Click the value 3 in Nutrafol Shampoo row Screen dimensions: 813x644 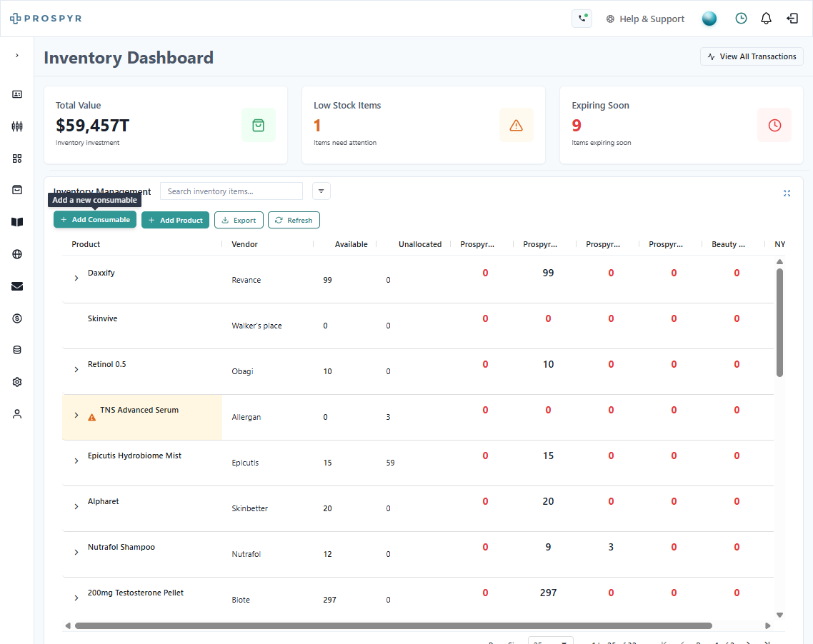[611, 547]
